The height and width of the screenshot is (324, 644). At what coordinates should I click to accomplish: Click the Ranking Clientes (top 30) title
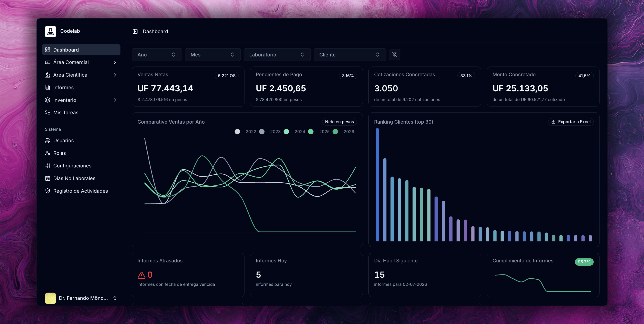point(404,122)
